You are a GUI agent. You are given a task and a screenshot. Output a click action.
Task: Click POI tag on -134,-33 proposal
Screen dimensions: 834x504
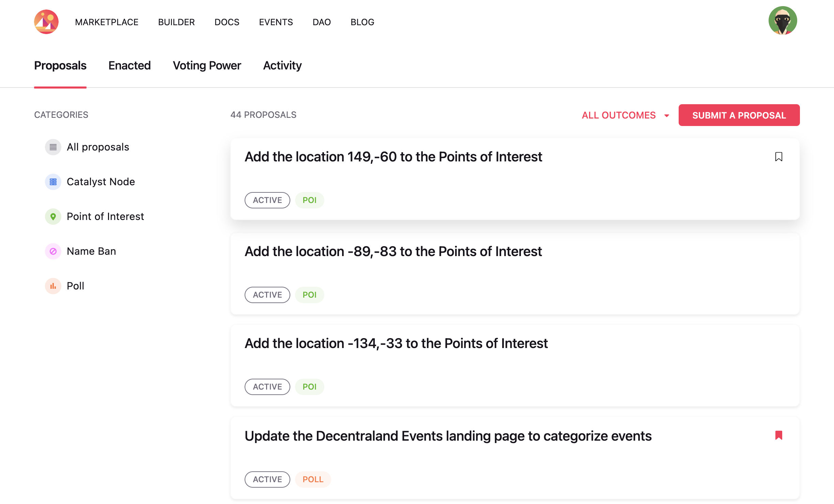(309, 387)
